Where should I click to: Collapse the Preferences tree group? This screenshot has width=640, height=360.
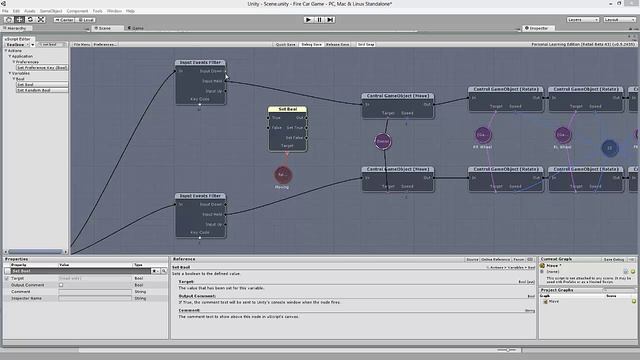[13, 62]
